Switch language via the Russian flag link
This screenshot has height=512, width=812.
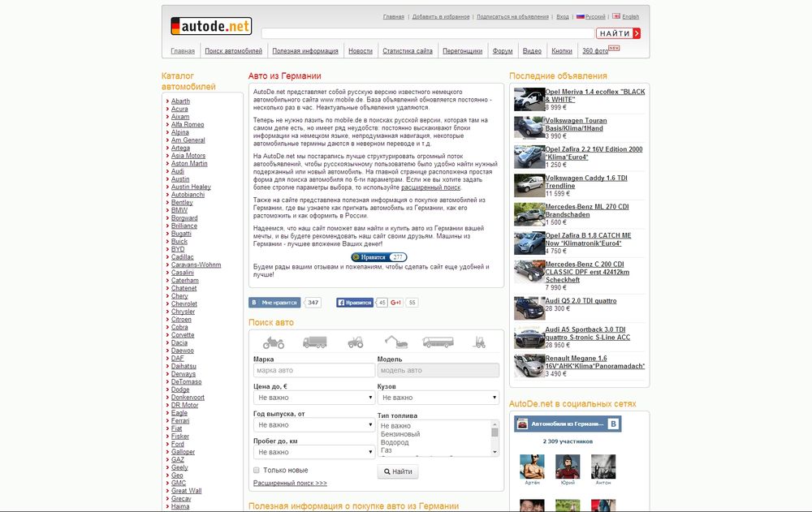[x=591, y=16]
